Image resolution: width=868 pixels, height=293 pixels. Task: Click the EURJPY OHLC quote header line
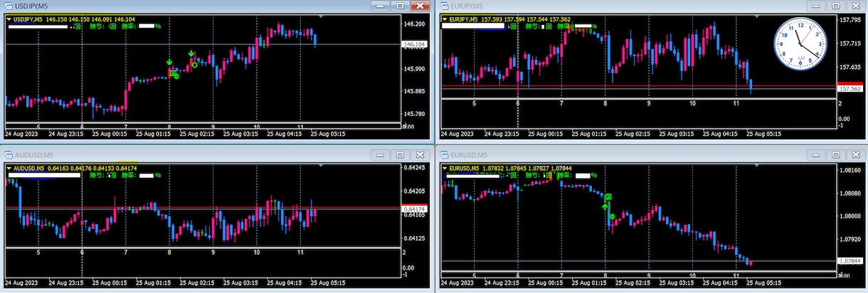pos(510,20)
